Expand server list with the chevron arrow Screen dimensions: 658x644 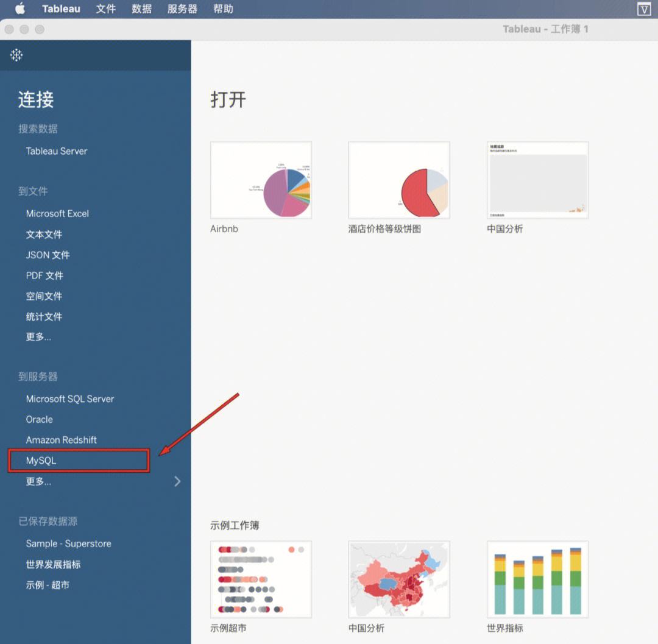pyautogui.click(x=177, y=481)
